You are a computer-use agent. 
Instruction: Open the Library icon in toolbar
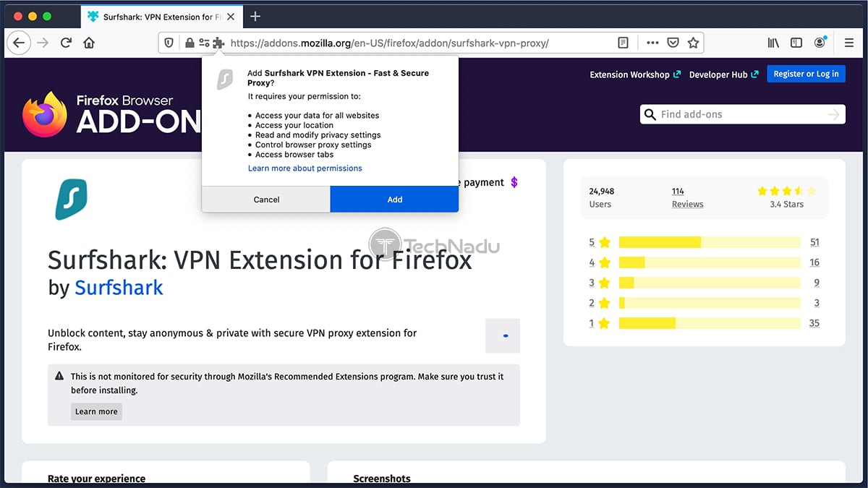tap(773, 43)
